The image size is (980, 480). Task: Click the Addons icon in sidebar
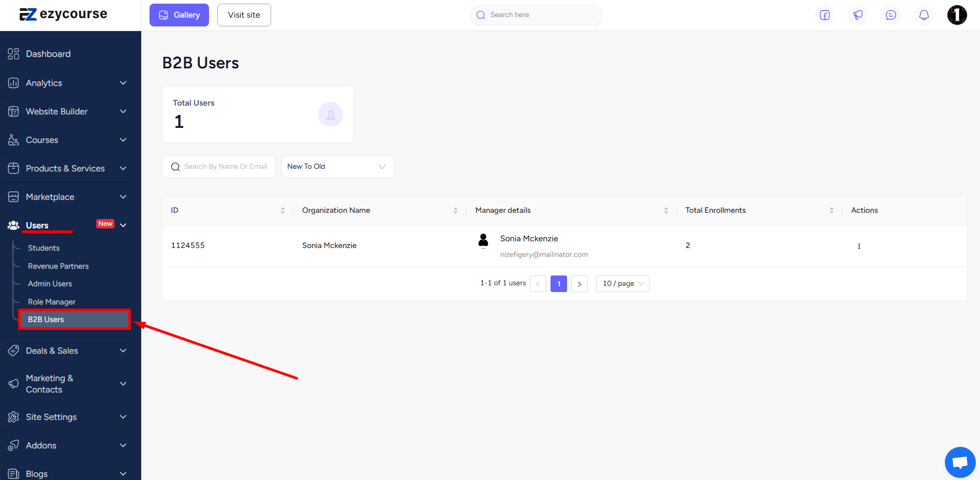pyautogui.click(x=13, y=445)
